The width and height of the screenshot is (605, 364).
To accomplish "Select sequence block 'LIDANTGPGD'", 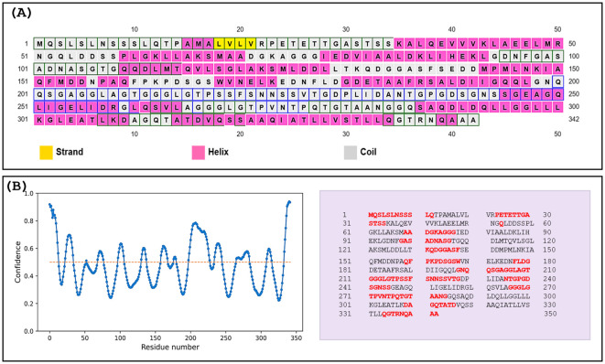I will point(508,279).
